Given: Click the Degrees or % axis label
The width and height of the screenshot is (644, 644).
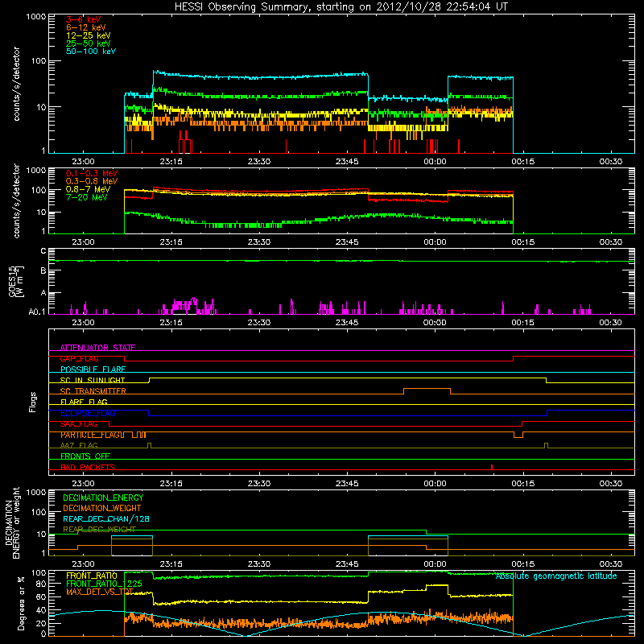Looking at the screenshot, I should tap(21, 603).
